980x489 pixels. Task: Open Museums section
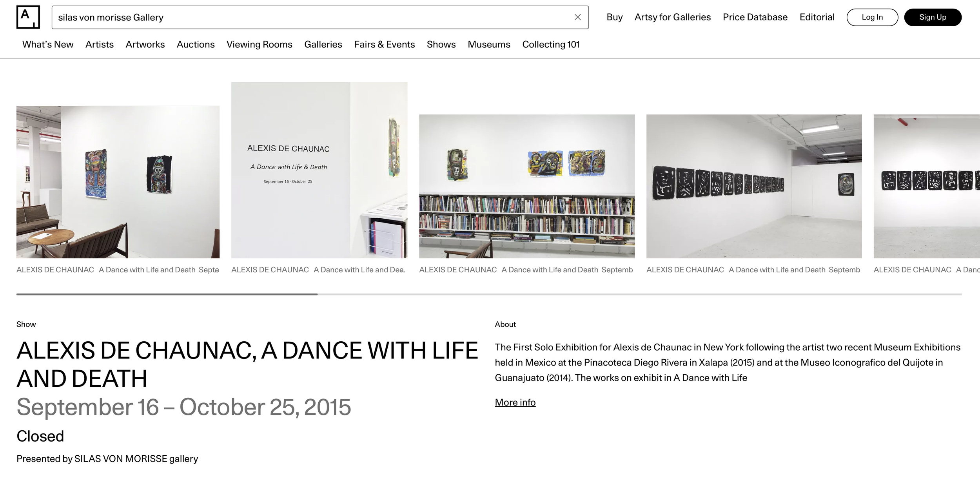click(489, 44)
